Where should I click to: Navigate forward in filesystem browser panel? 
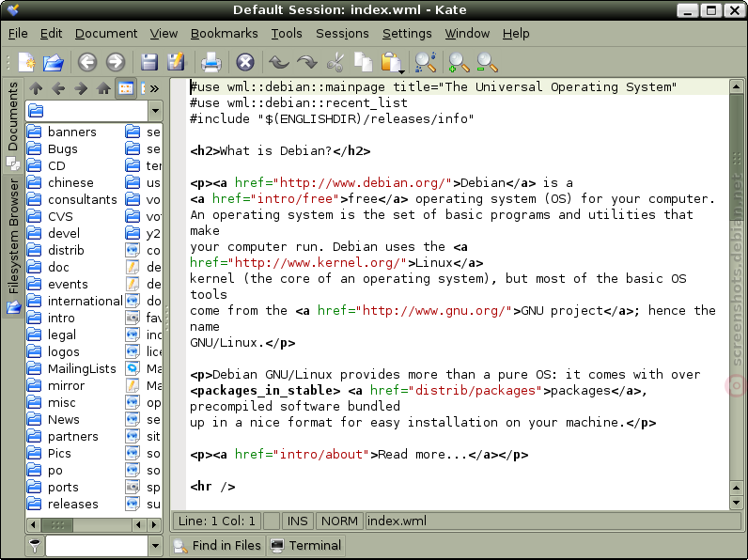click(81, 88)
